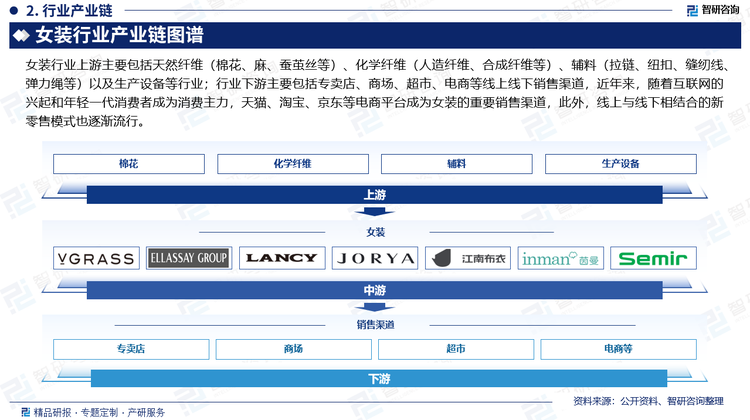The height and width of the screenshot is (420, 750).
Task: Click the 智研咨询 logo at top right
Action: click(713, 10)
